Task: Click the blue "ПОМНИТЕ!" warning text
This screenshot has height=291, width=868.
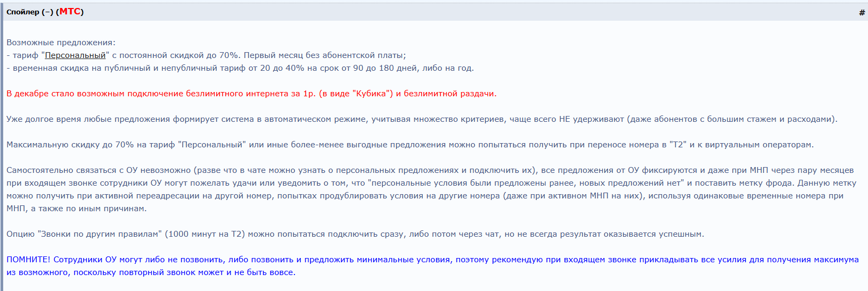Action: (432, 266)
